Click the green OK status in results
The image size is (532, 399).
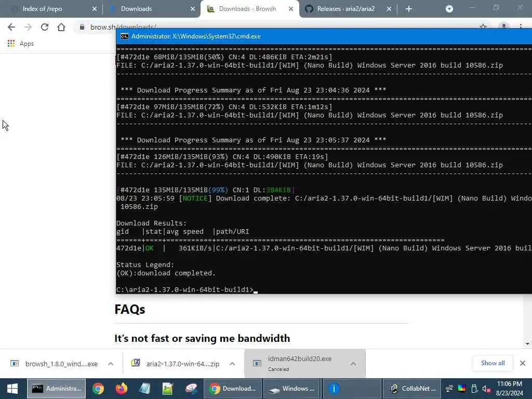[x=149, y=248]
